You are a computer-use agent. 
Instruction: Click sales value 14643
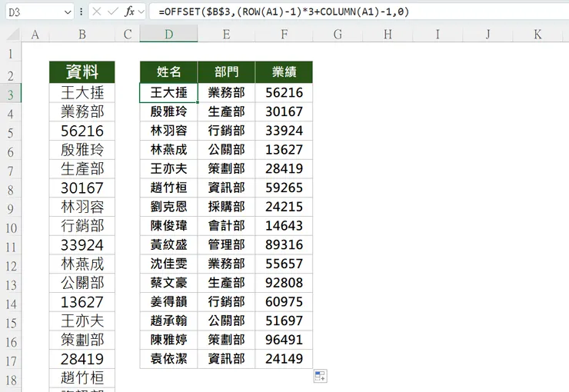pyautogui.click(x=284, y=226)
